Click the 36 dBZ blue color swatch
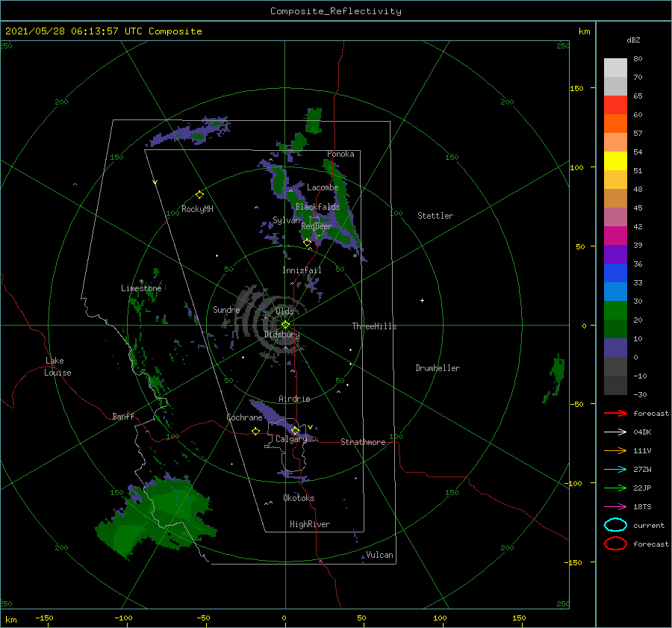 [x=615, y=273]
